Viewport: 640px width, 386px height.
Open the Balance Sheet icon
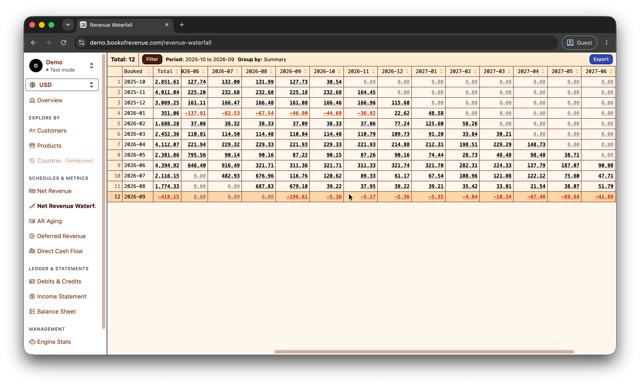32,312
